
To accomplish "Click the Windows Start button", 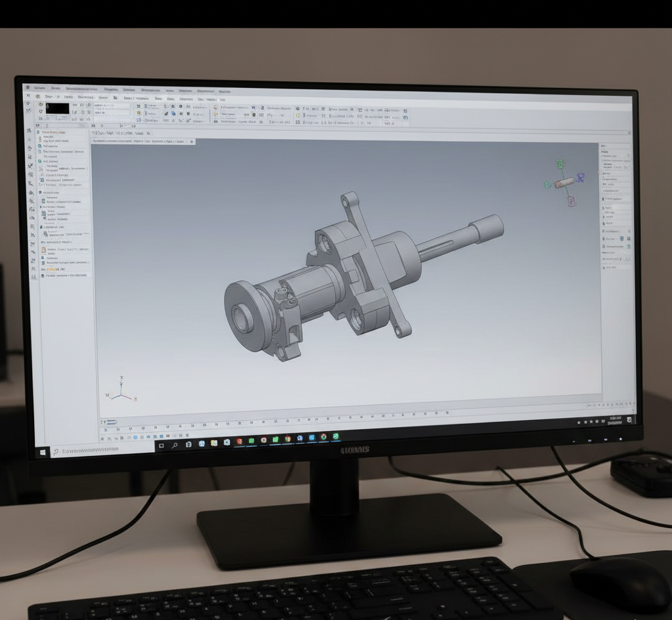I will coord(43,452).
